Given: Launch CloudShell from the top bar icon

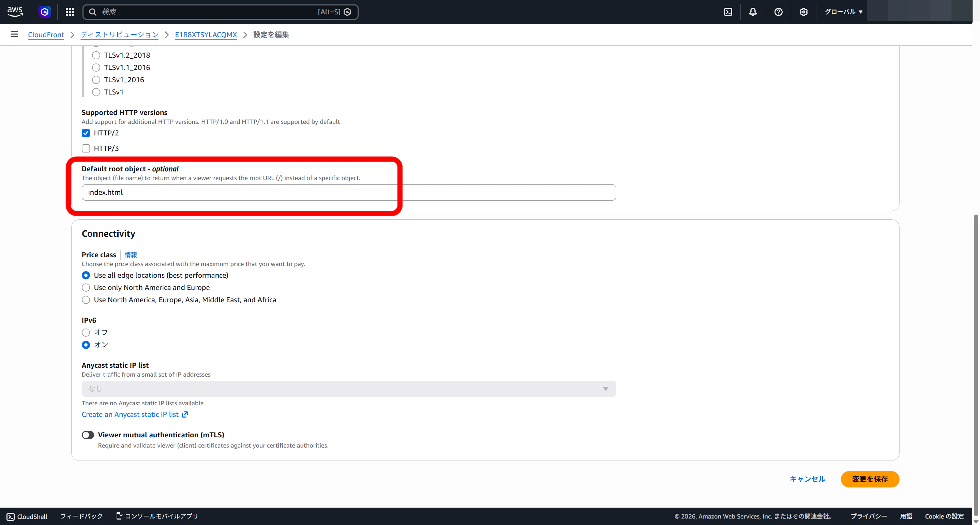Looking at the screenshot, I should click(728, 12).
